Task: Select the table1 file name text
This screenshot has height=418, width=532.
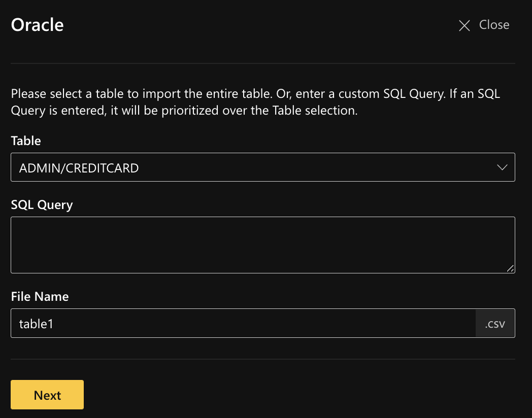Action: coord(36,324)
